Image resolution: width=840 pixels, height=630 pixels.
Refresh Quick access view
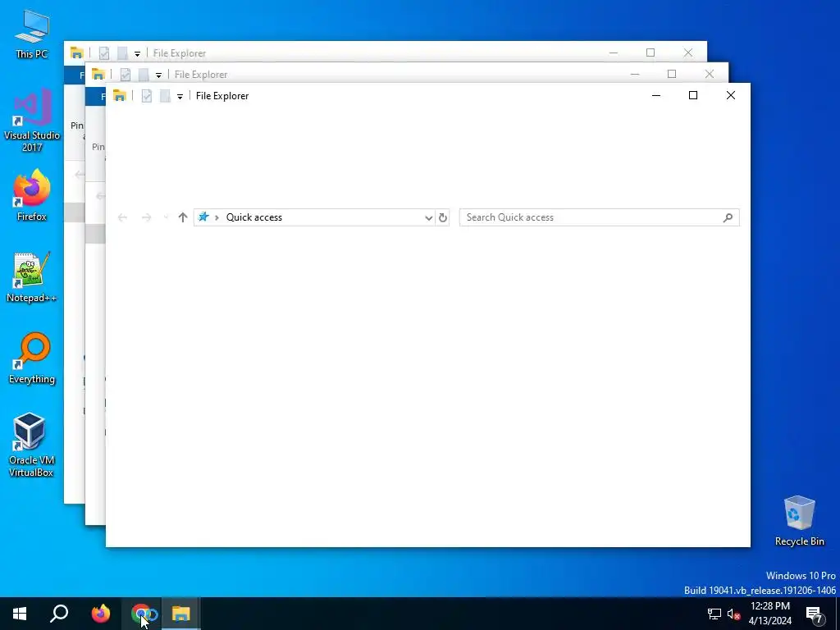point(442,217)
